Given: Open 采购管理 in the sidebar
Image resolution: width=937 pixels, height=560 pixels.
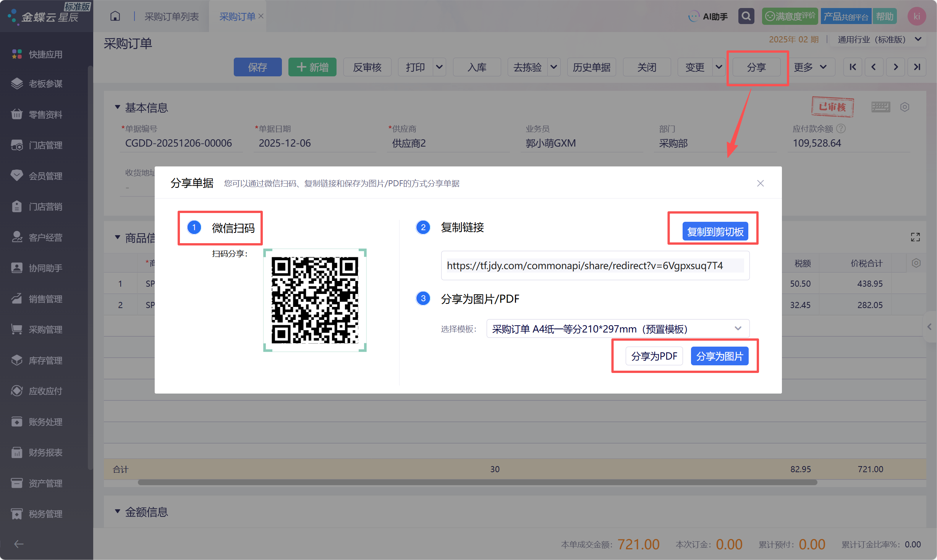Looking at the screenshot, I should pos(46,329).
